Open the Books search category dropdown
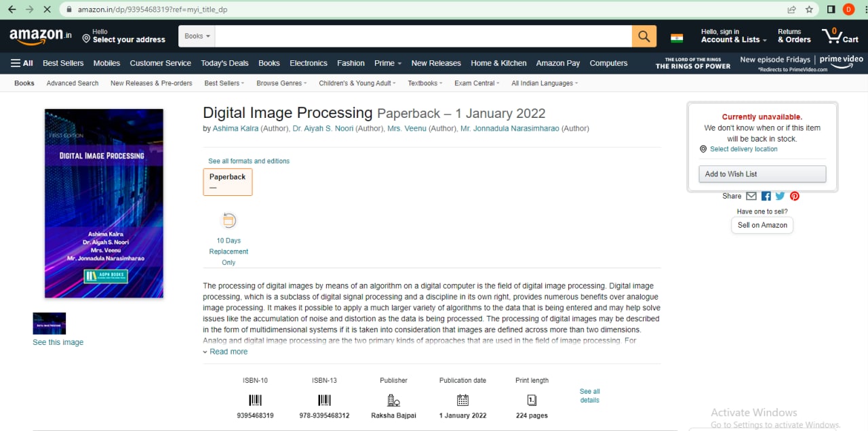868x431 pixels. 195,35
